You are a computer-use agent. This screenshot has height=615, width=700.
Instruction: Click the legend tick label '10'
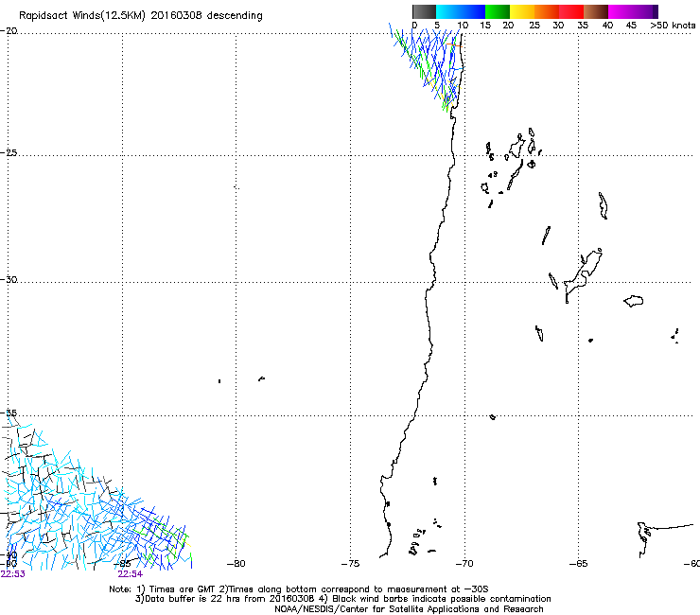click(x=463, y=26)
